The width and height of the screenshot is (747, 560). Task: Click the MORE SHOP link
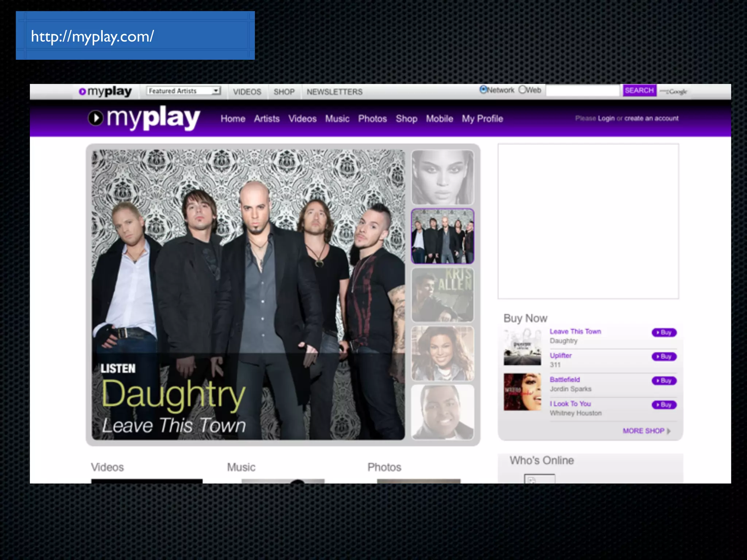click(x=646, y=431)
